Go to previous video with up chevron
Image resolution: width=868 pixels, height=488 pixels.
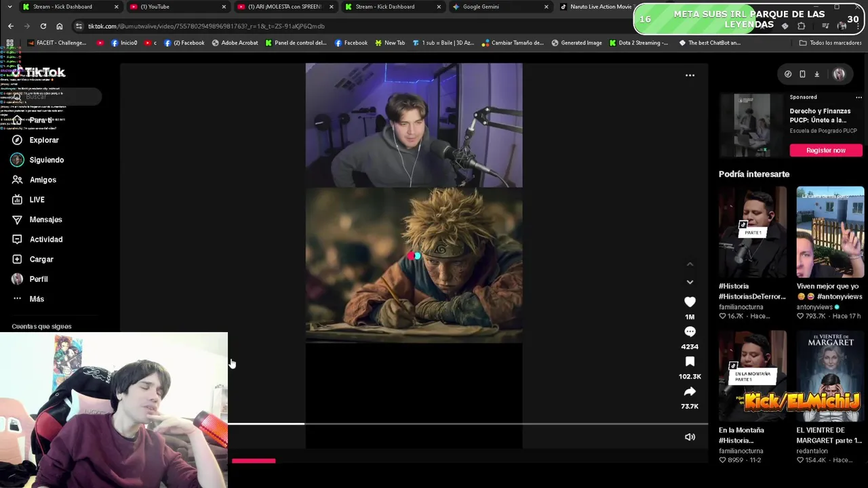click(x=690, y=264)
